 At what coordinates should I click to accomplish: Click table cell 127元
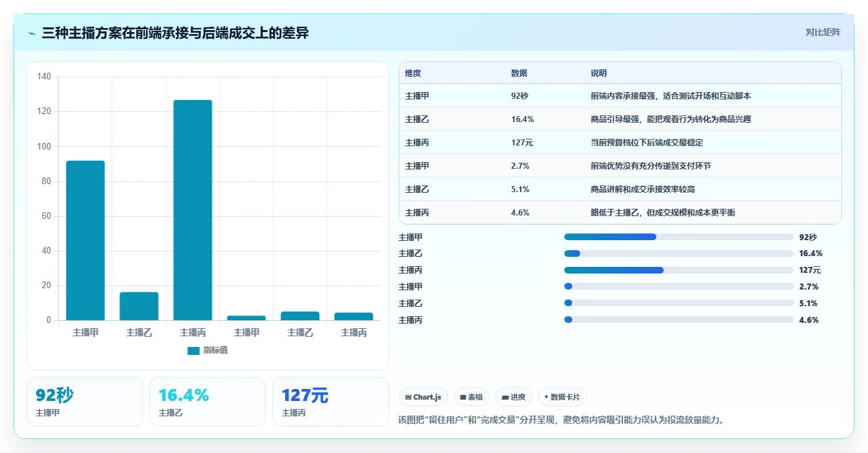tap(522, 143)
